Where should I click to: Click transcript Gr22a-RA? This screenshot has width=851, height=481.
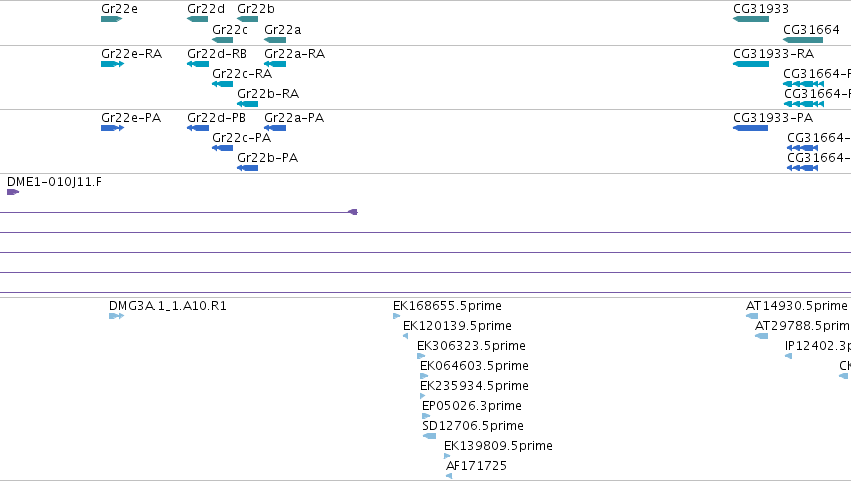pyautogui.click(x=294, y=54)
